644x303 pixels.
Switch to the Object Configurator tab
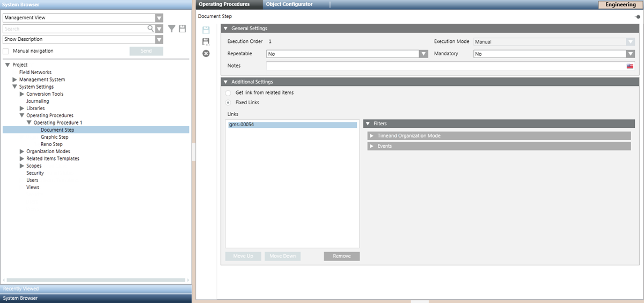(x=289, y=4)
